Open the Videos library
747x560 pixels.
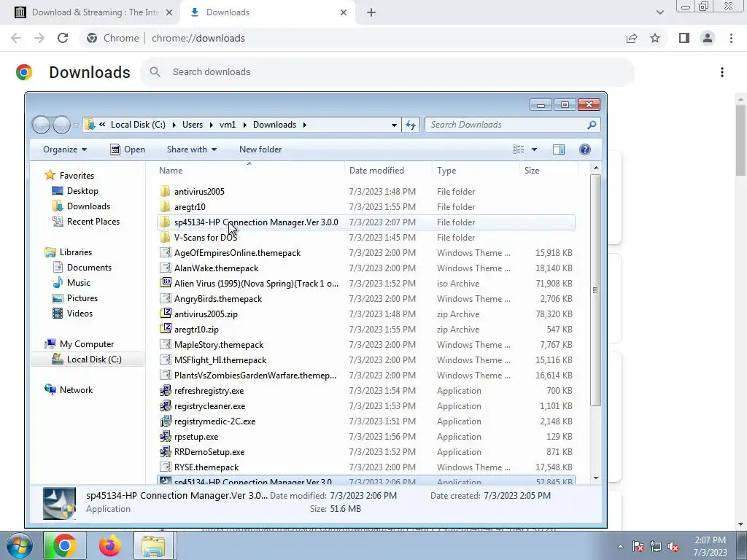click(x=79, y=313)
